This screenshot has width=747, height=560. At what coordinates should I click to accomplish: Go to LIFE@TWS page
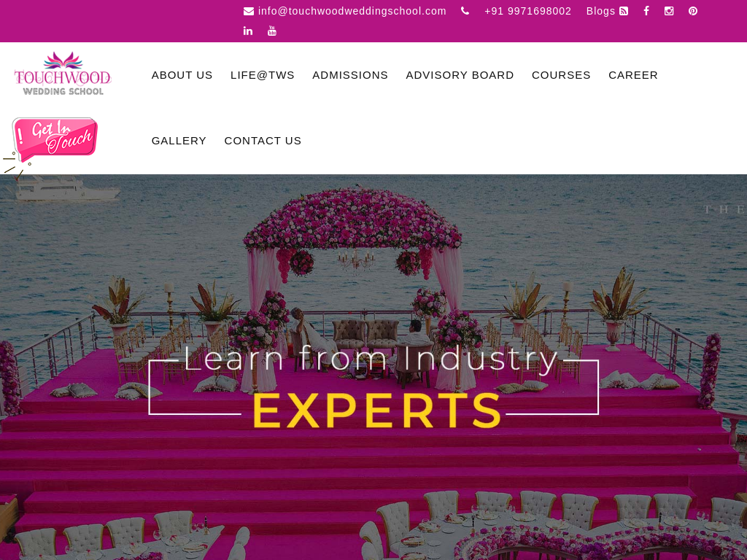click(x=263, y=75)
